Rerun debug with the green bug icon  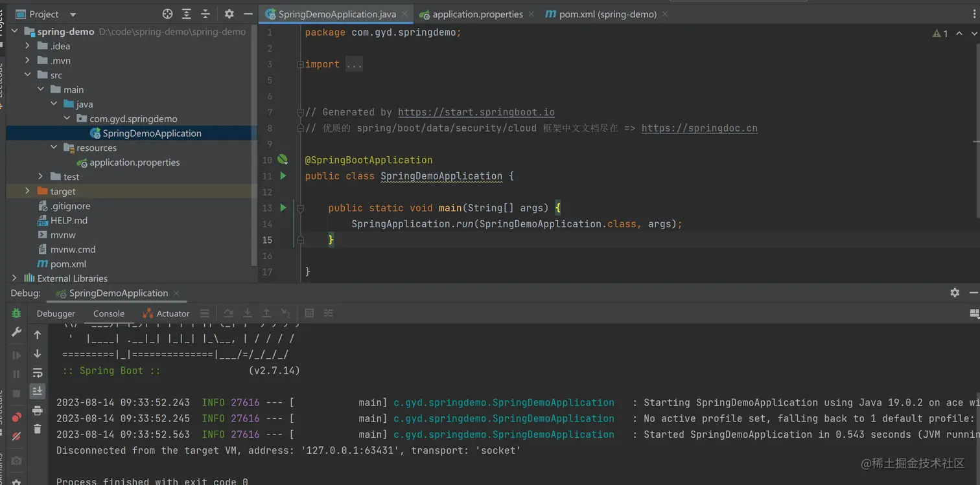click(x=16, y=313)
